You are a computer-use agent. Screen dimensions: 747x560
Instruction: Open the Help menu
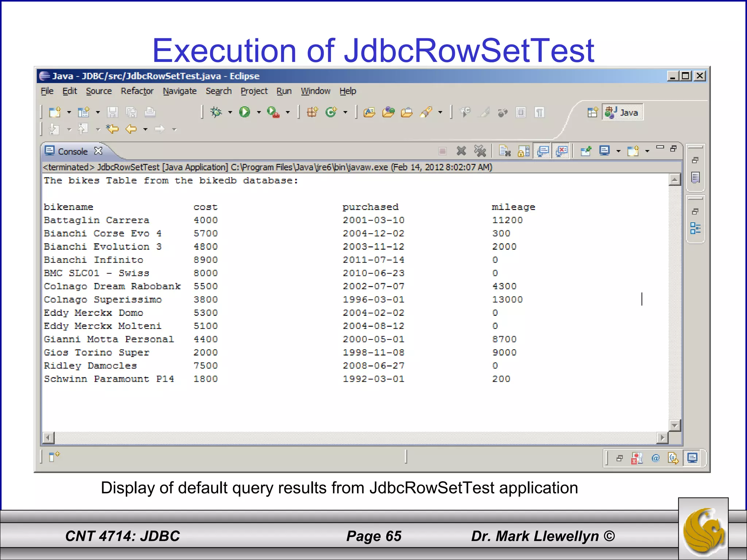[348, 91]
